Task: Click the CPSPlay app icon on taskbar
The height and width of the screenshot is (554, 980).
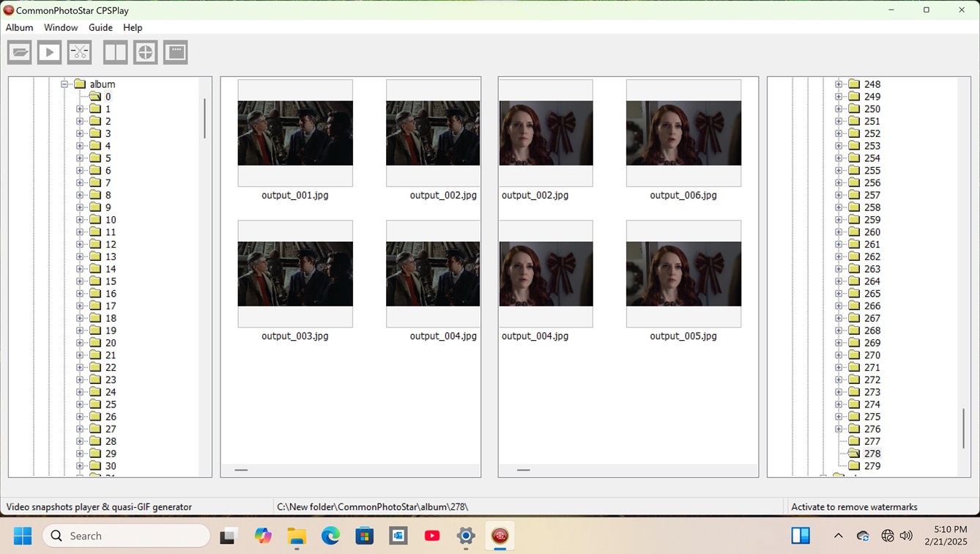Action: 500,536
